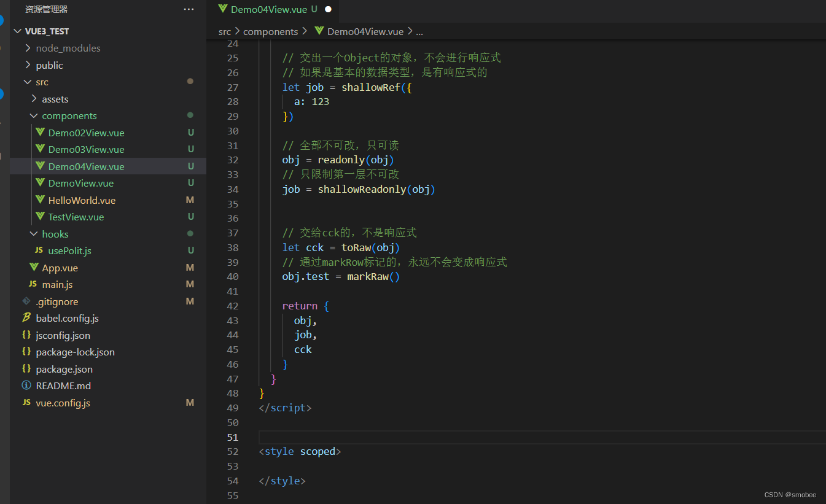
Task: Click the Vue icon beside HelloWorld.vue
Action: pyautogui.click(x=41, y=200)
